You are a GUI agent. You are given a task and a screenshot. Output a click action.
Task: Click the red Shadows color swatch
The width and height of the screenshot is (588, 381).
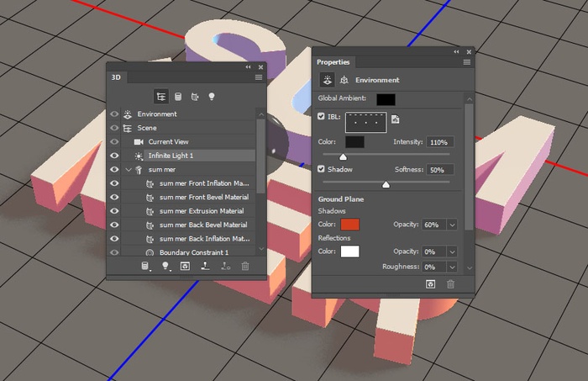click(x=349, y=225)
